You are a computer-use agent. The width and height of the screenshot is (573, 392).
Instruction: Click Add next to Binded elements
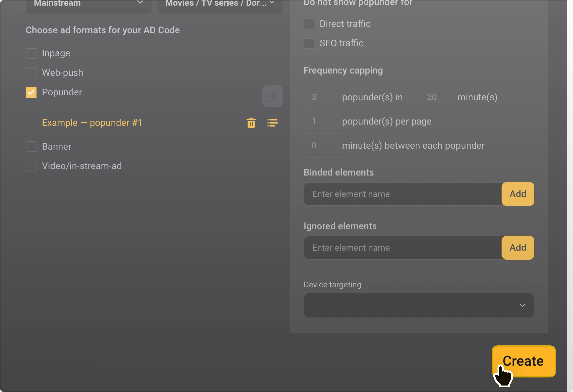[x=517, y=194]
